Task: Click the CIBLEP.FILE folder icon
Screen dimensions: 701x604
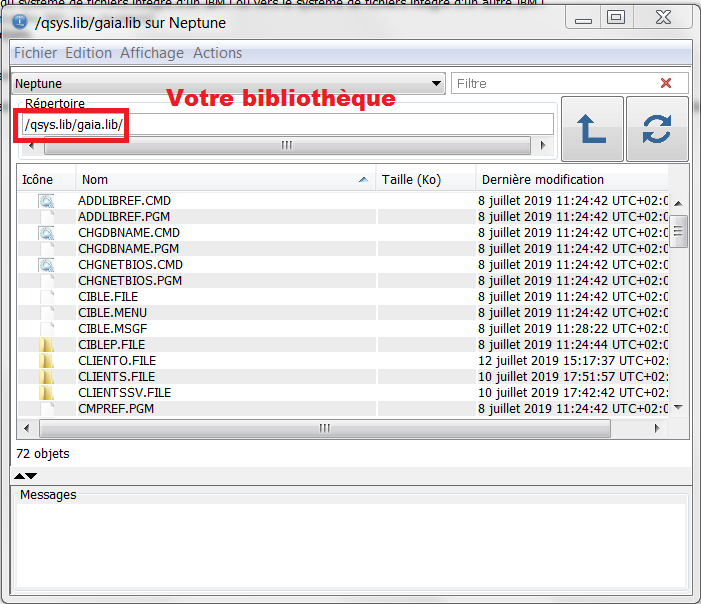Action: [47, 345]
